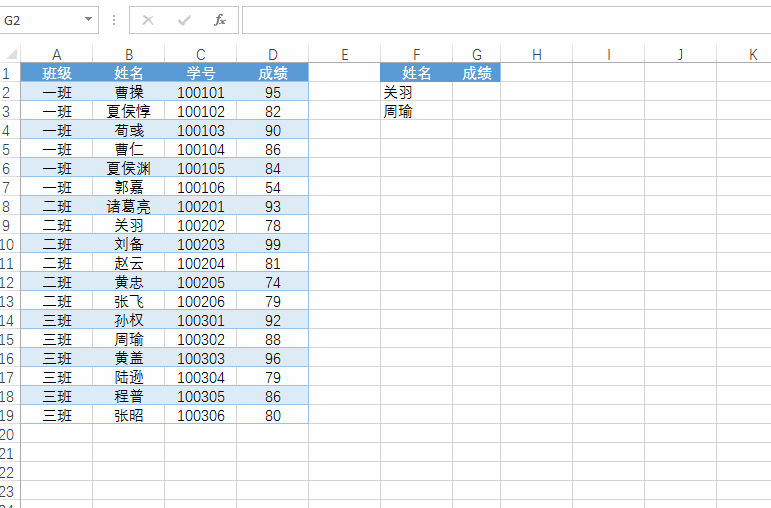Screen dimensions: 771x508
Task: Click the cell containing 张昭
Action: (128, 416)
